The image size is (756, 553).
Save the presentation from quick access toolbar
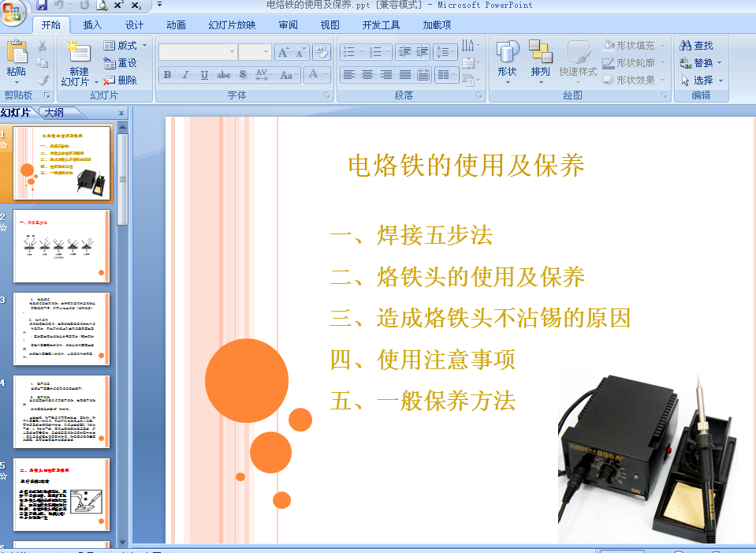point(42,6)
